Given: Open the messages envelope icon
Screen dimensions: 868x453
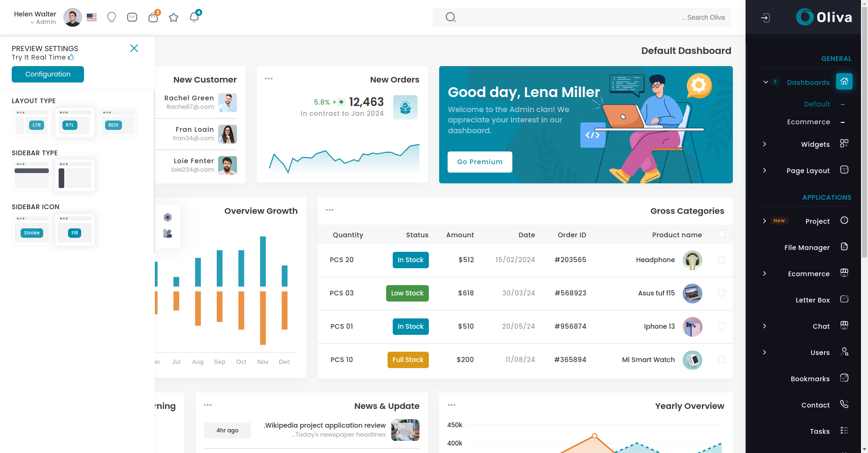Looking at the screenshot, I should [x=132, y=17].
